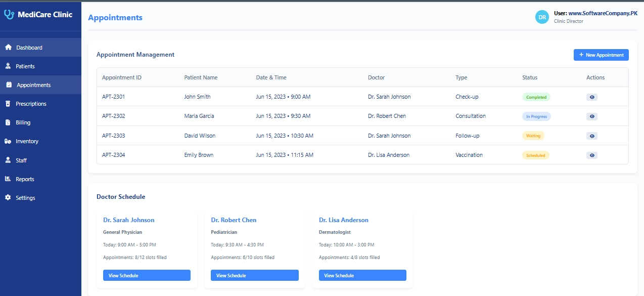Select the Dashboard home icon in sidebar
This screenshot has width=644, height=296.
coord(8,47)
